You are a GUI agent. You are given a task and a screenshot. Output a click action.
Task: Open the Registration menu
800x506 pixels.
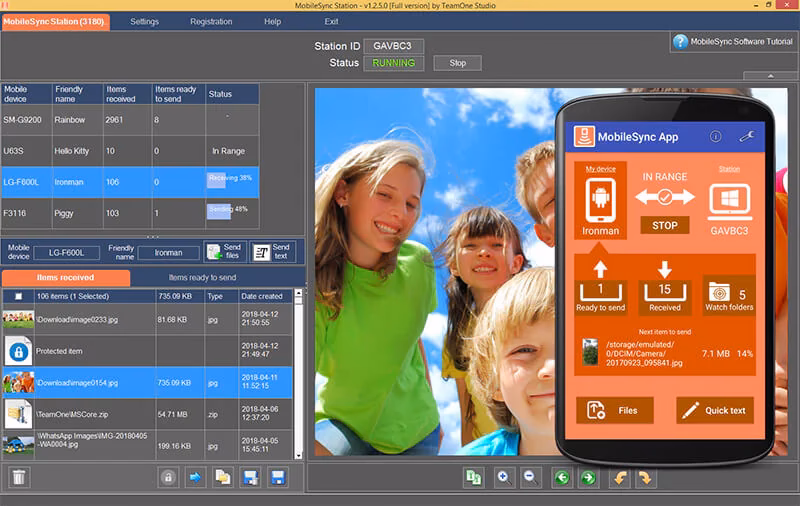[x=211, y=21]
